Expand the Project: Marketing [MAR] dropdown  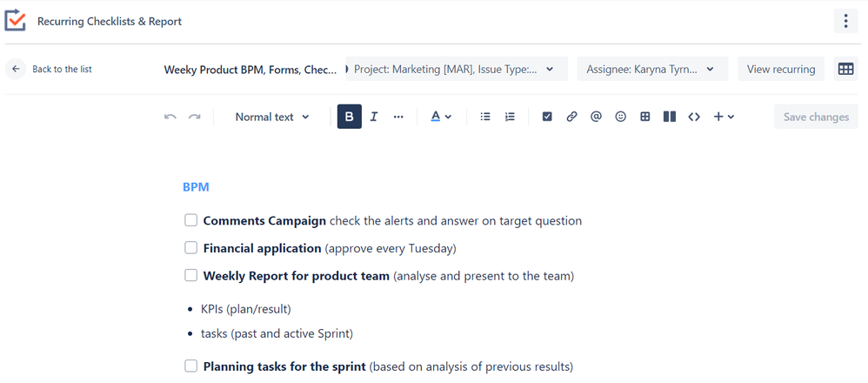[457, 70]
